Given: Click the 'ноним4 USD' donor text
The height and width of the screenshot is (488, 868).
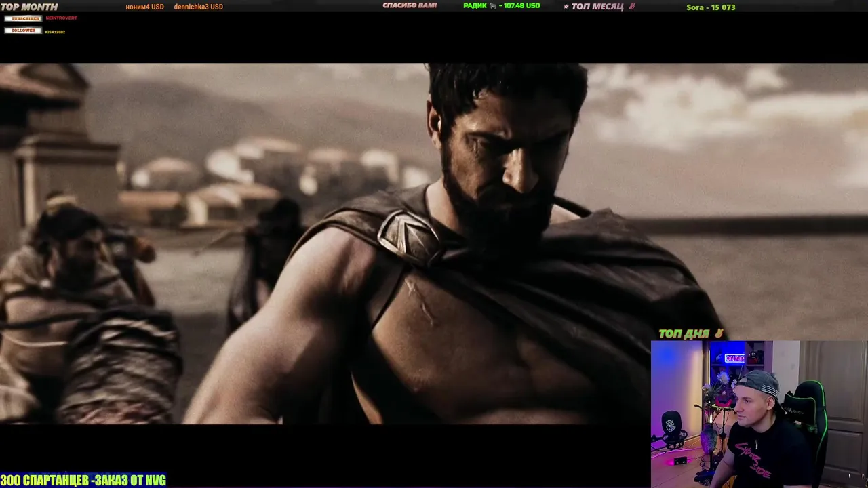Looking at the screenshot, I should (144, 7).
